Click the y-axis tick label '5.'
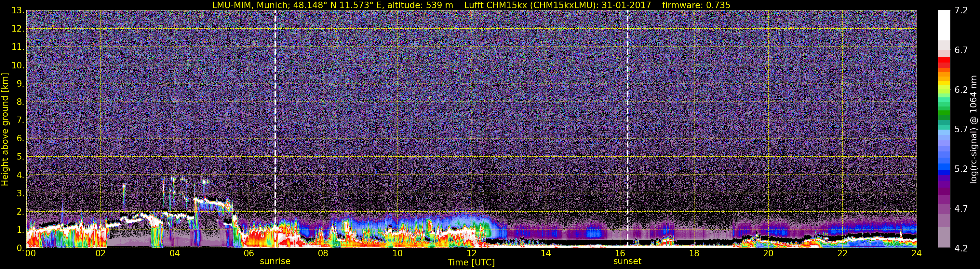Viewport: 980px width, 269px height. [20, 157]
